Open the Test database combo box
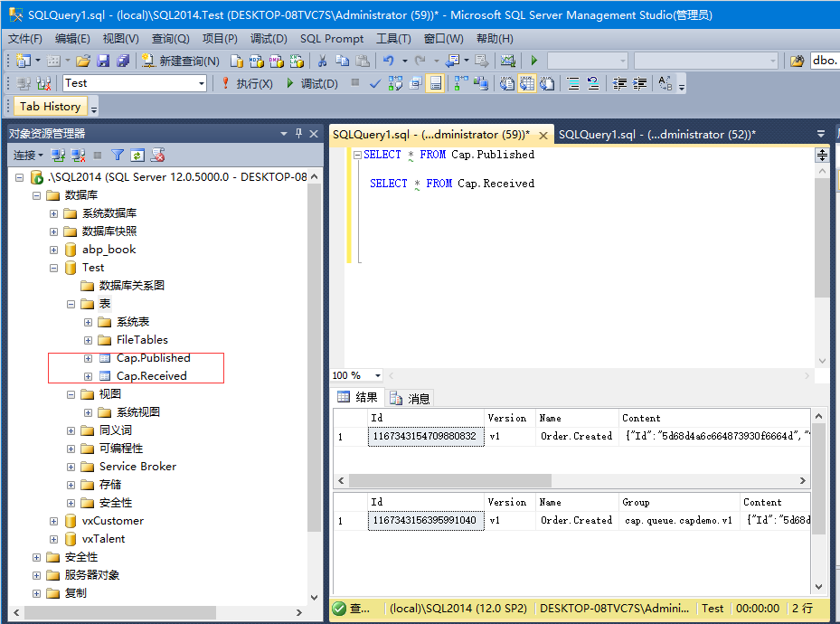 135,83
